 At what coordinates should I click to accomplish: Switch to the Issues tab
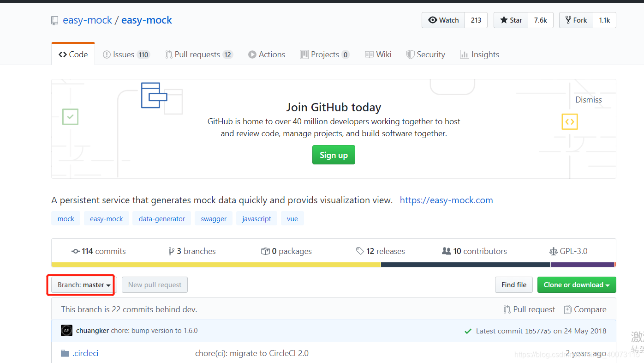126,54
